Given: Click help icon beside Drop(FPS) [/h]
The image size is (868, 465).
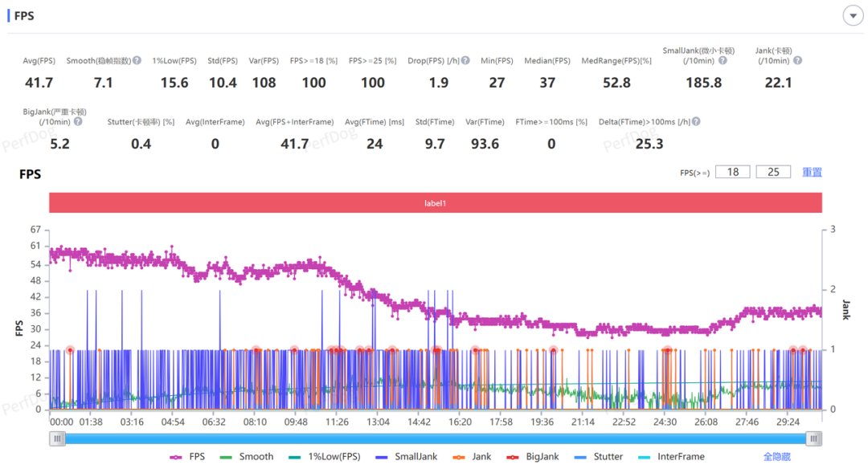Looking at the screenshot, I should pyautogui.click(x=466, y=60).
